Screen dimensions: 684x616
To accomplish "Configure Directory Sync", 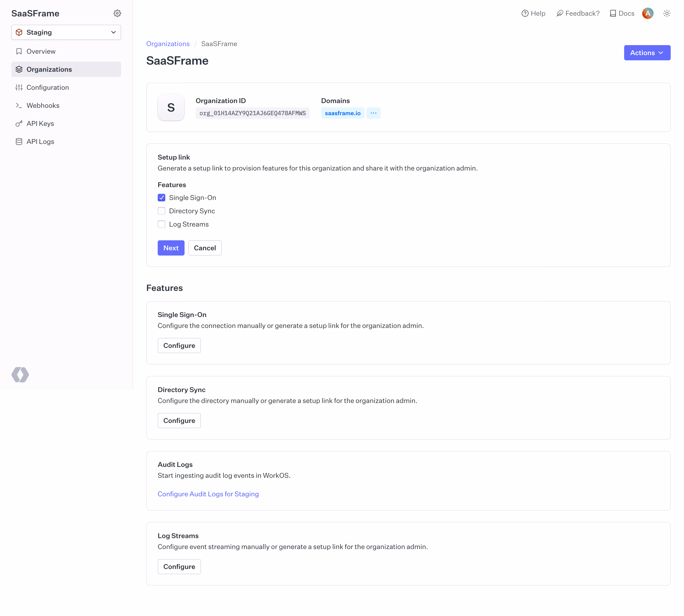I will [x=179, y=420].
